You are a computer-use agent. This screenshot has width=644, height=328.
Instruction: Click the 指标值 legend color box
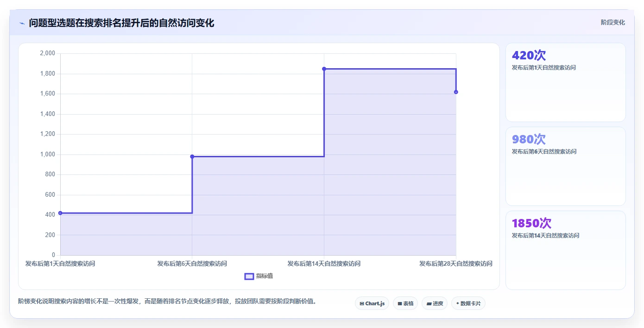249,277
